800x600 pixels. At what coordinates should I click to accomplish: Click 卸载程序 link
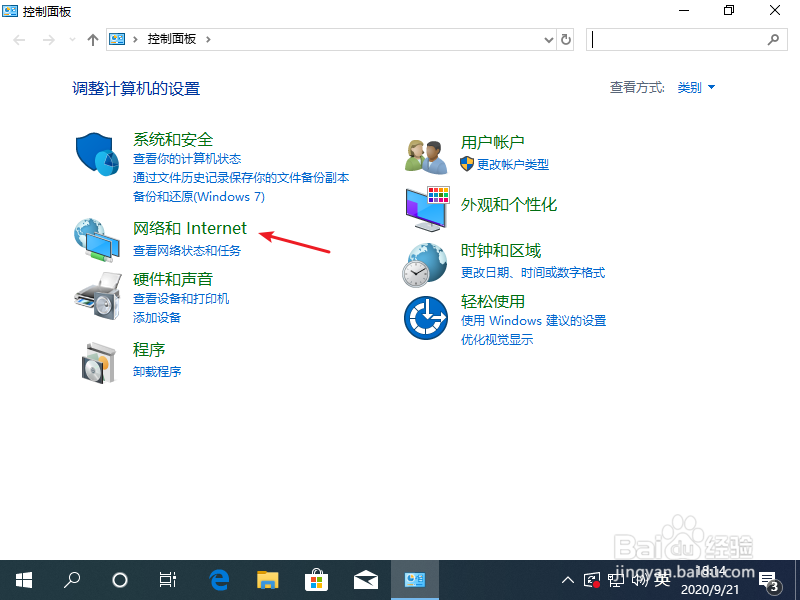point(157,372)
